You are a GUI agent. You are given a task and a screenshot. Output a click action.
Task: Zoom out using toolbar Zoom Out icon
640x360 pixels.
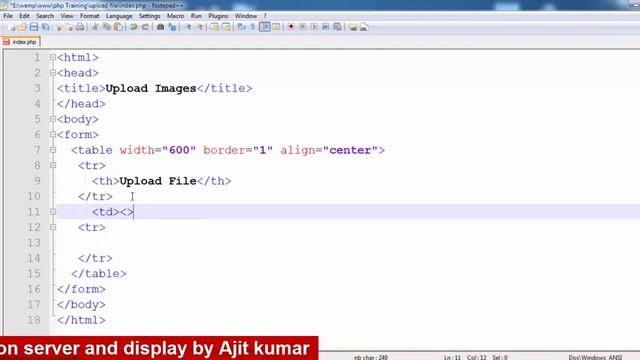(x=200, y=27)
